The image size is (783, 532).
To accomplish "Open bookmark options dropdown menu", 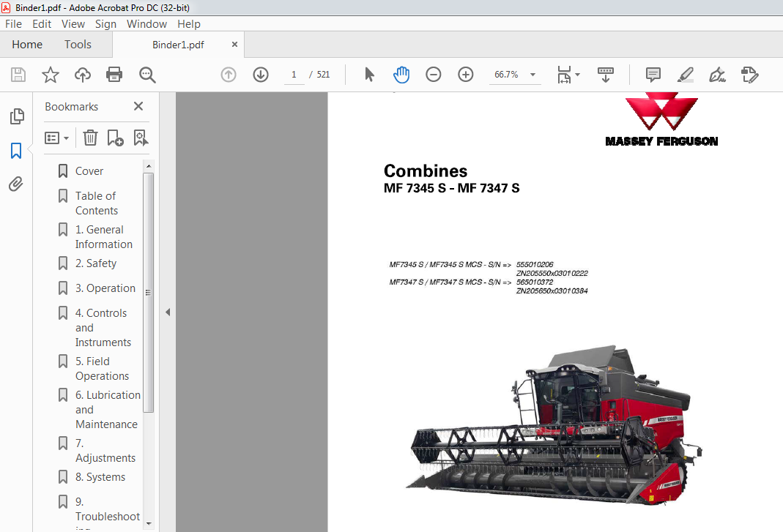I will pyautogui.click(x=56, y=138).
